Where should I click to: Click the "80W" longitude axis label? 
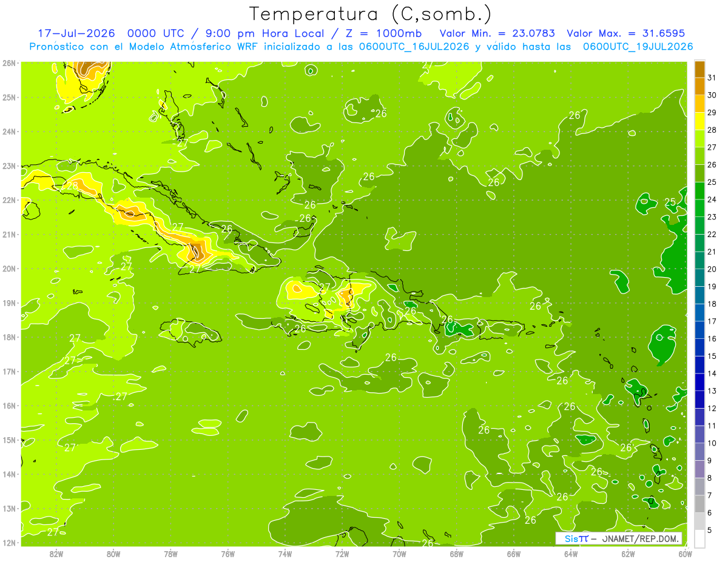pos(113,554)
